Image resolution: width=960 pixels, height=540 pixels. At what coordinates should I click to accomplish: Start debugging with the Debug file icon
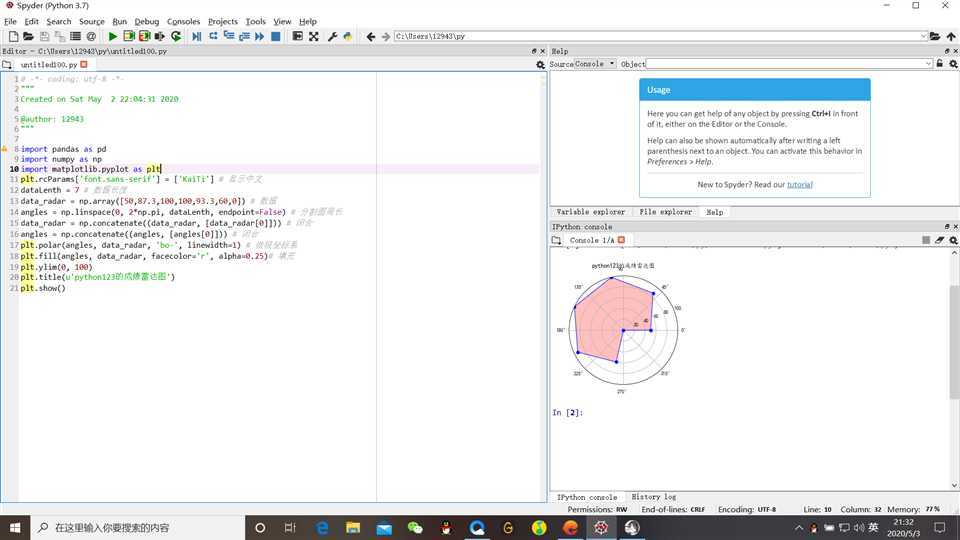pos(197,37)
